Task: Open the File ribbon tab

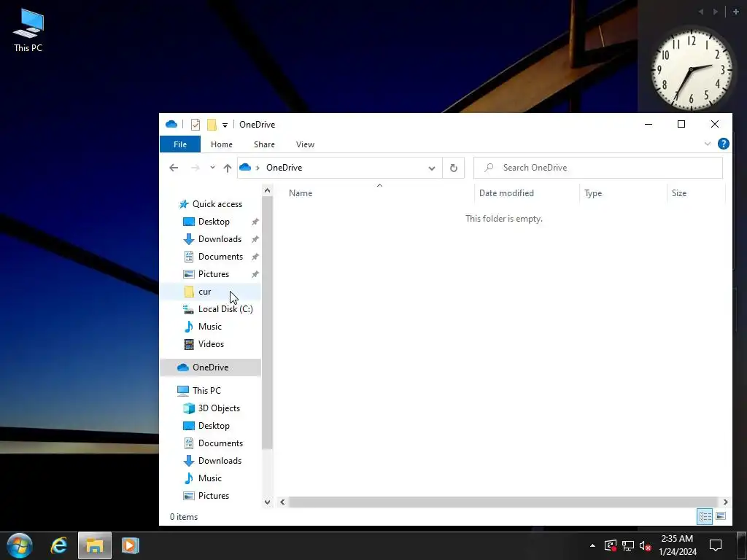Action: point(180,144)
